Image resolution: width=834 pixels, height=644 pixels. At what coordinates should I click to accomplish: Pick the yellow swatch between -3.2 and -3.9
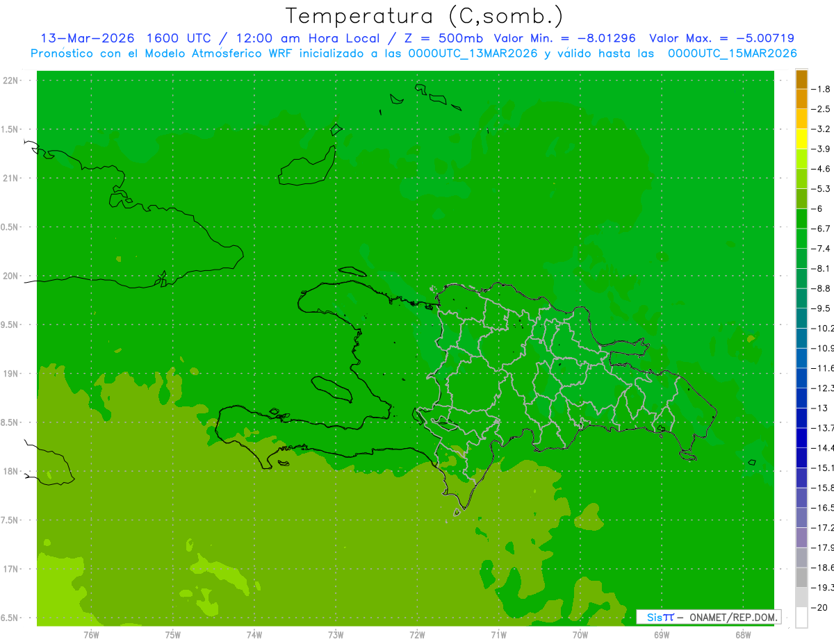(x=801, y=139)
